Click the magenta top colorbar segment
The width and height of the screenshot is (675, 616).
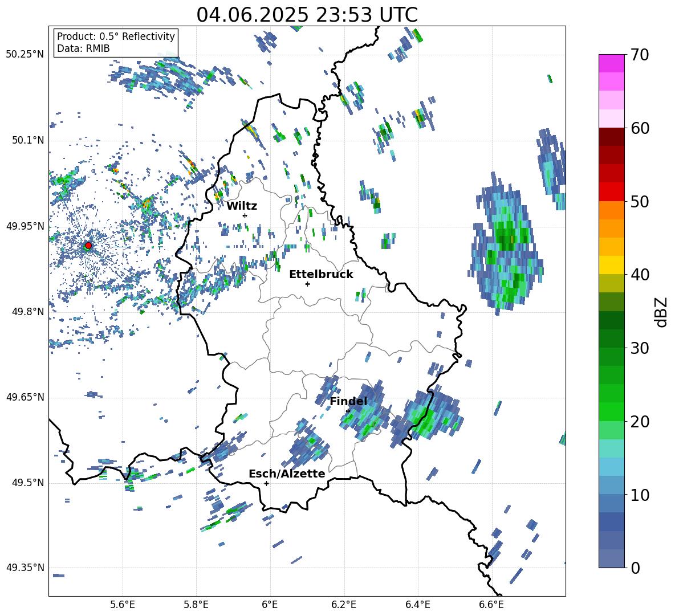[x=611, y=63]
